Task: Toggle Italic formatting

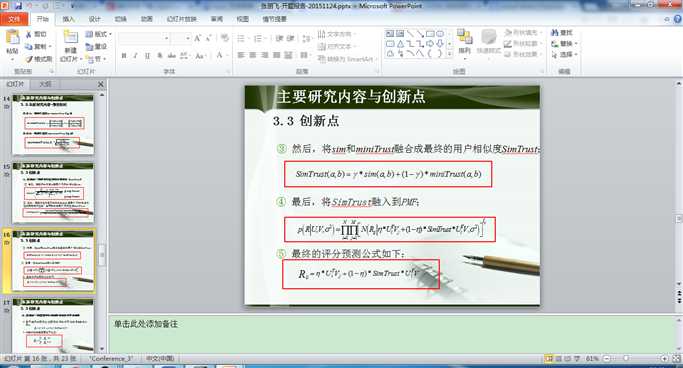Action: click(x=135, y=55)
